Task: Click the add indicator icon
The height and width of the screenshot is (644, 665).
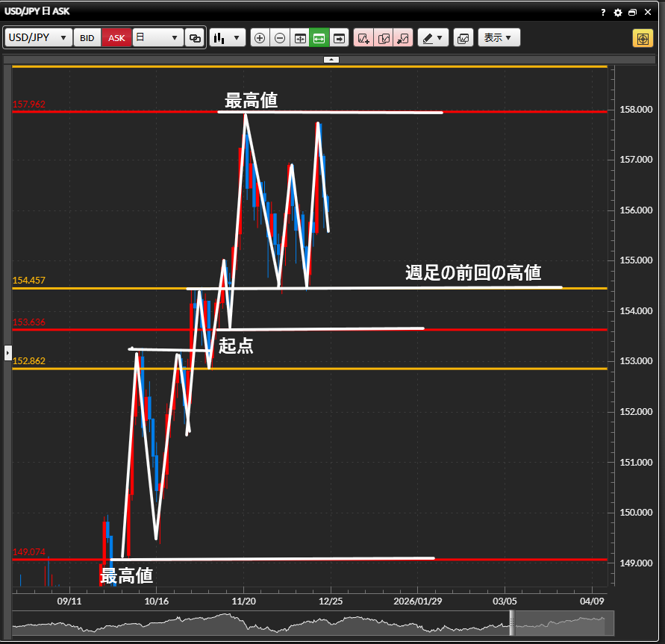Action: [363, 38]
